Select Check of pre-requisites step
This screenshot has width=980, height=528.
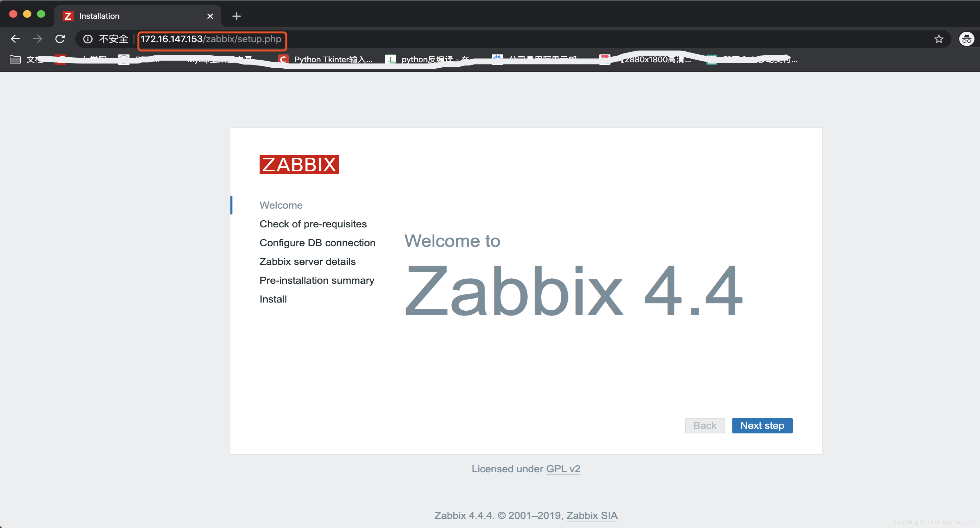pyautogui.click(x=313, y=224)
